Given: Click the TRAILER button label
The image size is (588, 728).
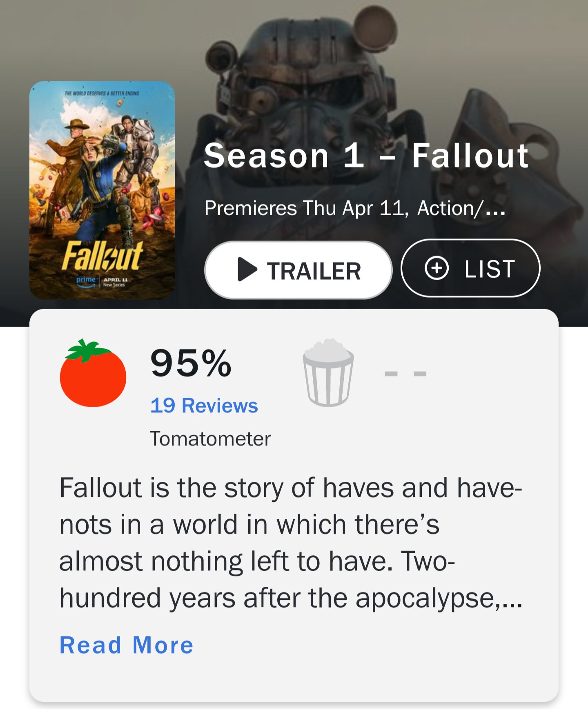Looking at the screenshot, I should click(314, 271).
